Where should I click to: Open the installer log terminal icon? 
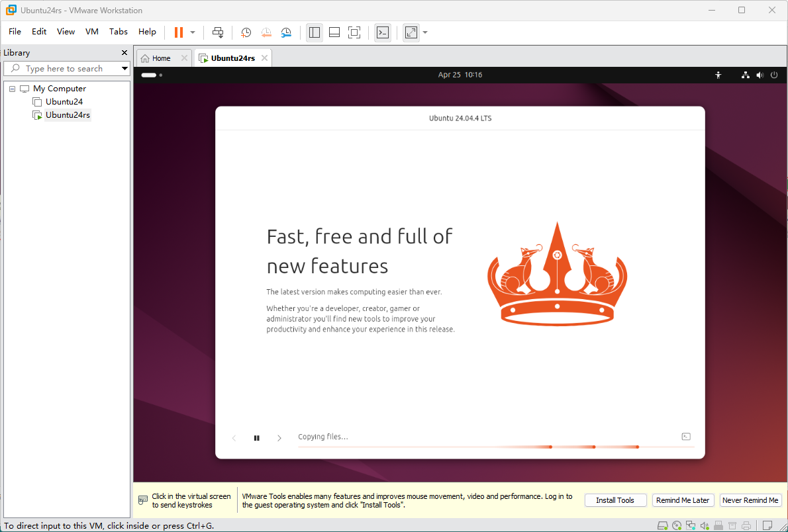pyautogui.click(x=686, y=437)
